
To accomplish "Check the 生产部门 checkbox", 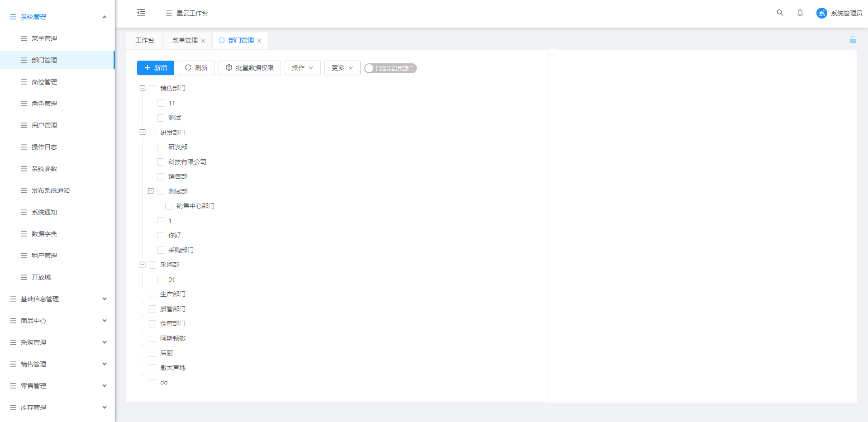I will tap(153, 294).
